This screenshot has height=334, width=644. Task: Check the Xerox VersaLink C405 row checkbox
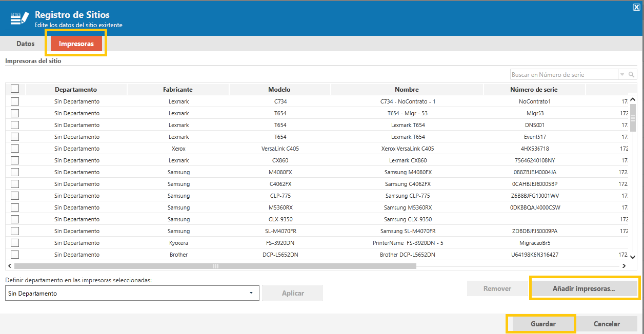click(15, 149)
